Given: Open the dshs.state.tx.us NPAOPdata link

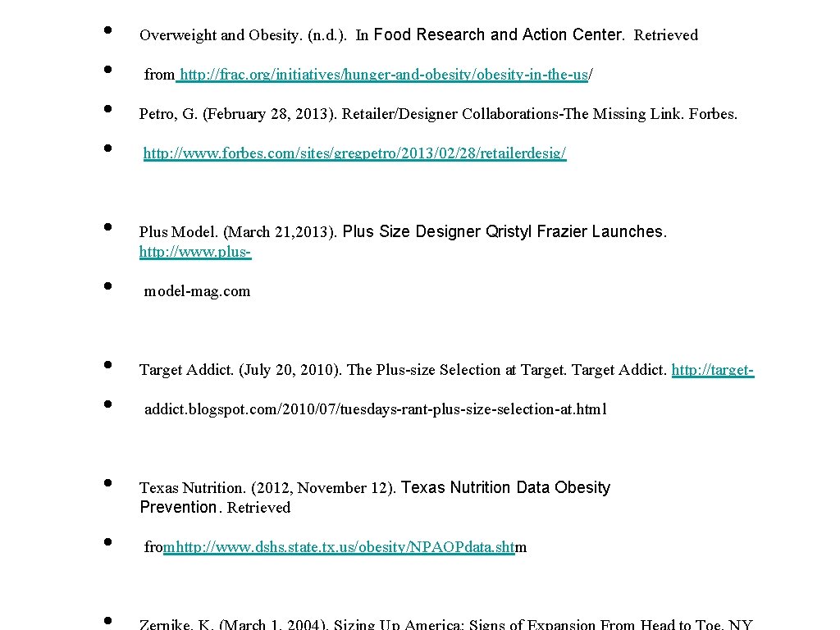Looking at the screenshot, I should click(339, 547).
